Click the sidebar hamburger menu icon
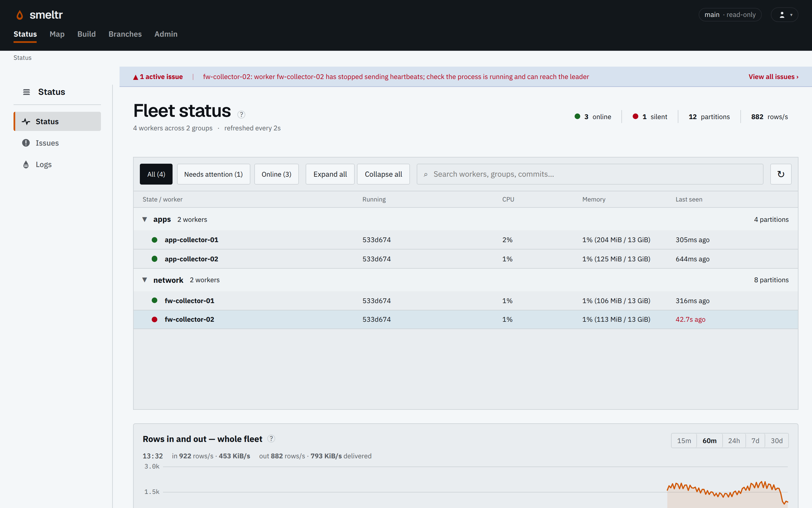The height and width of the screenshot is (508, 812). click(x=26, y=92)
